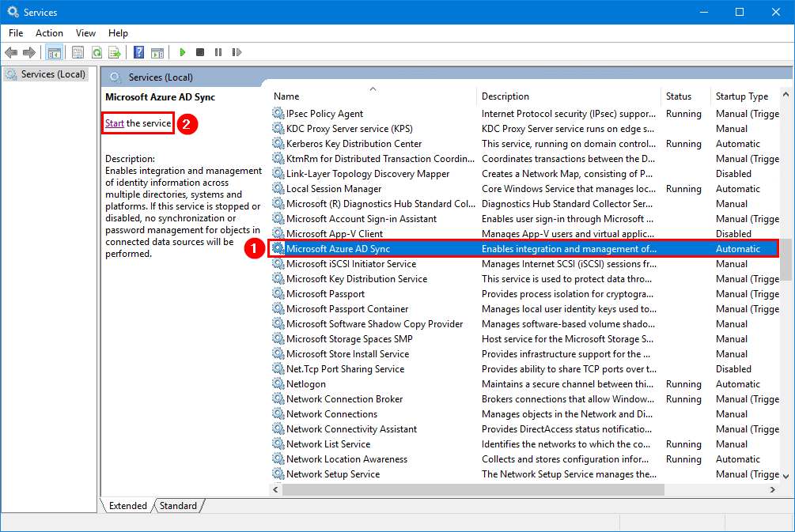The height and width of the screenshot is (532, 795).
Task: Open Properties toolbar icon
Action: coord(78,52)
